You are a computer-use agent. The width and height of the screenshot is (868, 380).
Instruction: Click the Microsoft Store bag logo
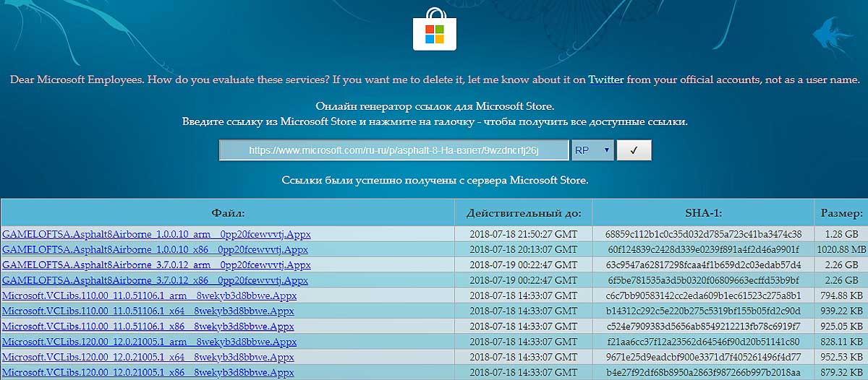435,29
